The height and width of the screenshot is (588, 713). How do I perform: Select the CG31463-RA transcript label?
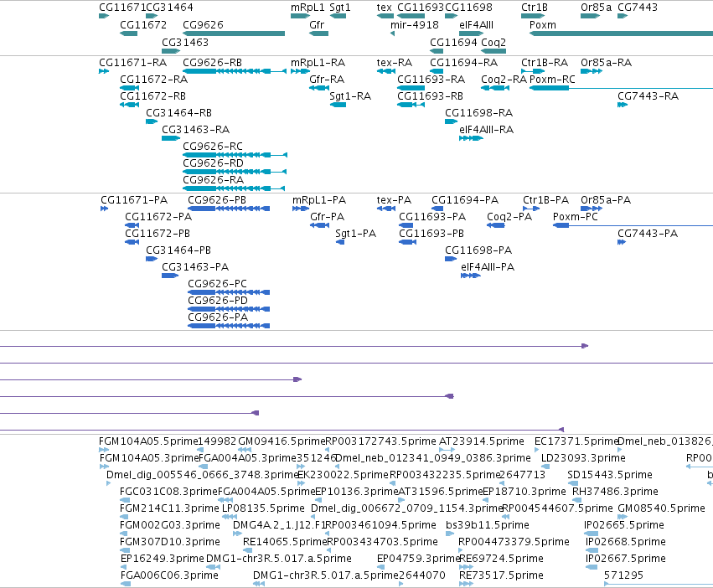coord(195,130)
